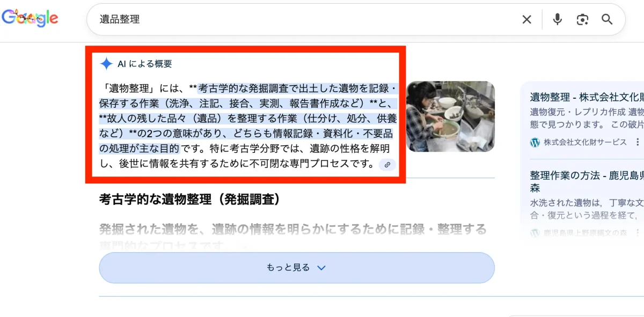Clear the search box with X icon
The width and height of the screenshot is (644, 317).
coord(527,20)
